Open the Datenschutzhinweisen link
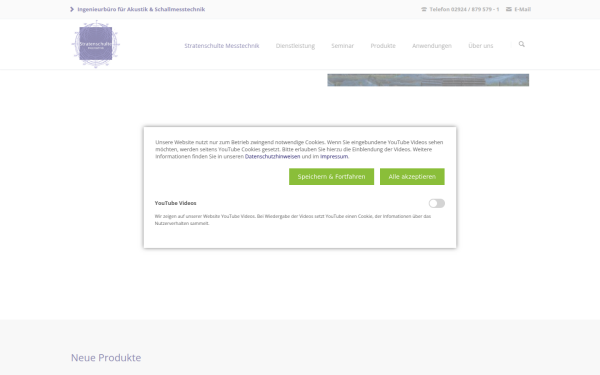The image size is (600, 375). pos(272,157)
